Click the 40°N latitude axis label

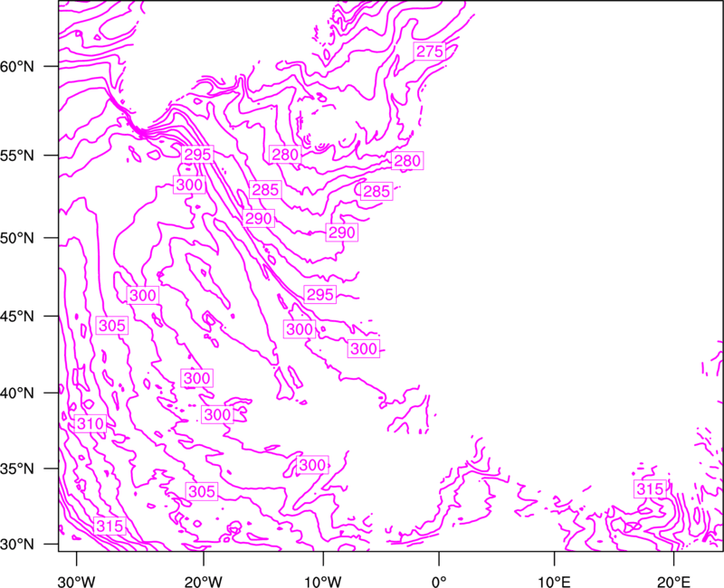(x=17, y=394)
